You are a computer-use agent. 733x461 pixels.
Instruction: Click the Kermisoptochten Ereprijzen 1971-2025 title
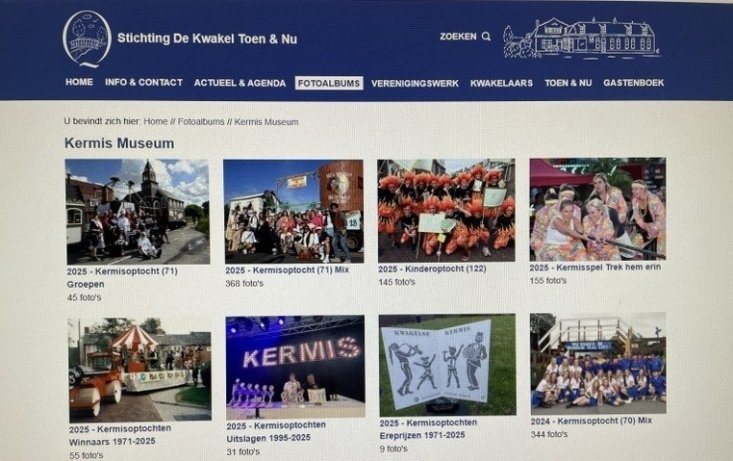pos(428,429)
